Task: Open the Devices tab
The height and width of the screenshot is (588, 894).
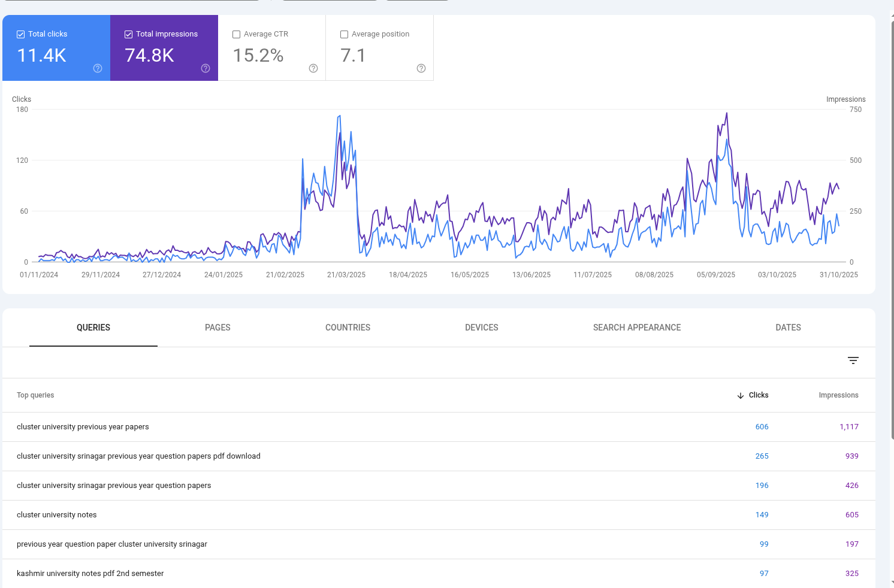Action: pos(481,328)
